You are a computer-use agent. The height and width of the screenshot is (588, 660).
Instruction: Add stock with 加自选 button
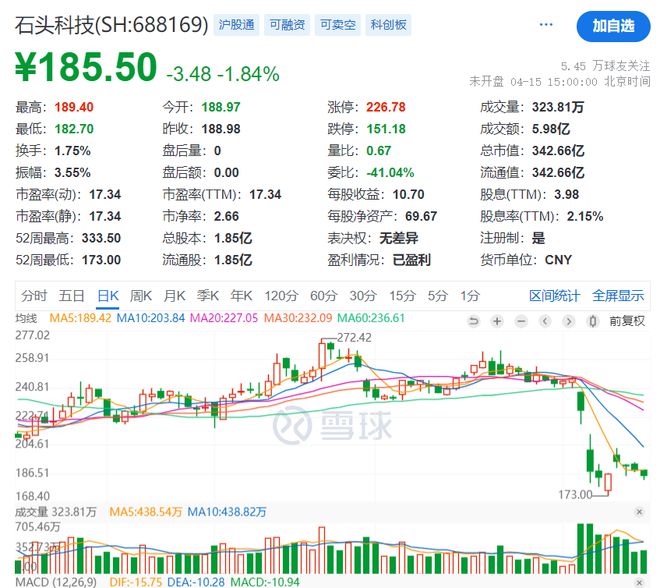pyautogui.click(x=613, y=26)
